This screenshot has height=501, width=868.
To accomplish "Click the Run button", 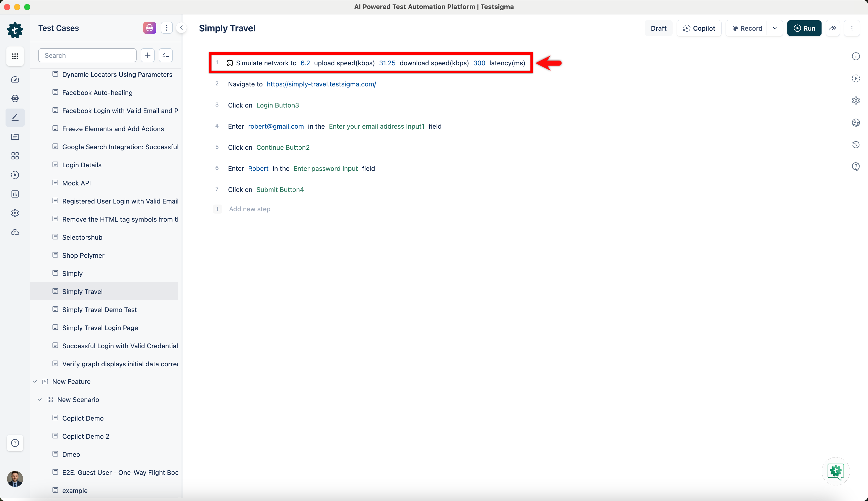I will pyautogui.click(x=804, y=28).
